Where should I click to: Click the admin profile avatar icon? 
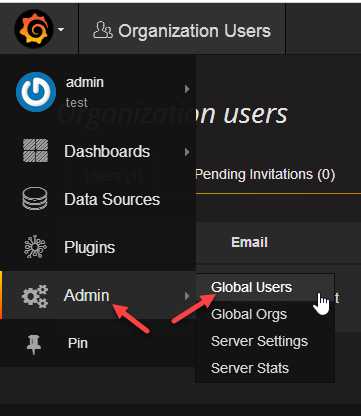(36, 92)
